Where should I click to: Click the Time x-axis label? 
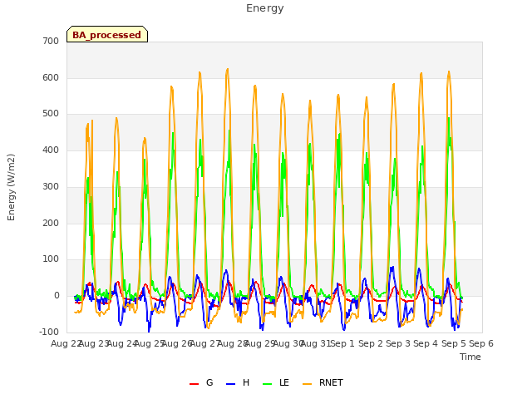470,357
